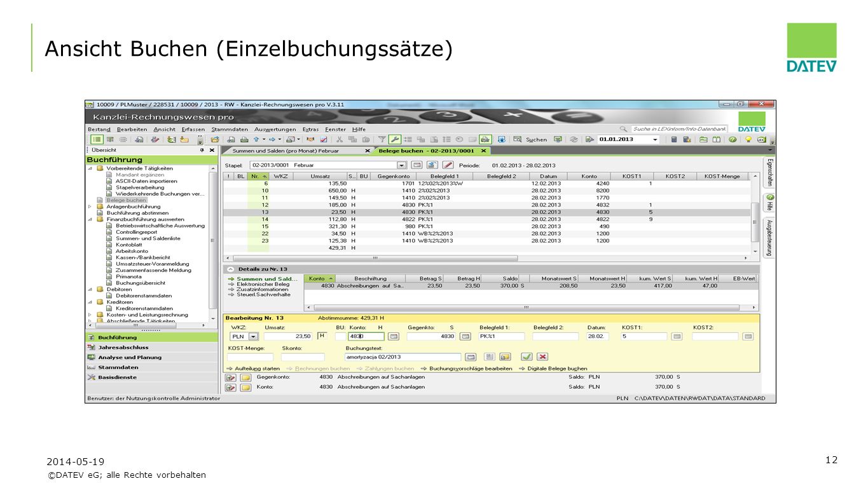Click the lookup icon next to the KOST1 field

click(677, 336)
